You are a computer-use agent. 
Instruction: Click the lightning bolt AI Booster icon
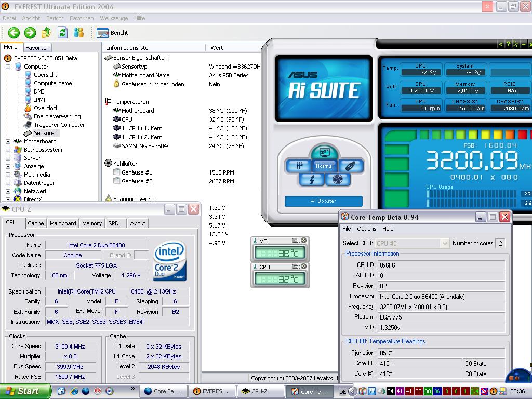click(312, 179)
